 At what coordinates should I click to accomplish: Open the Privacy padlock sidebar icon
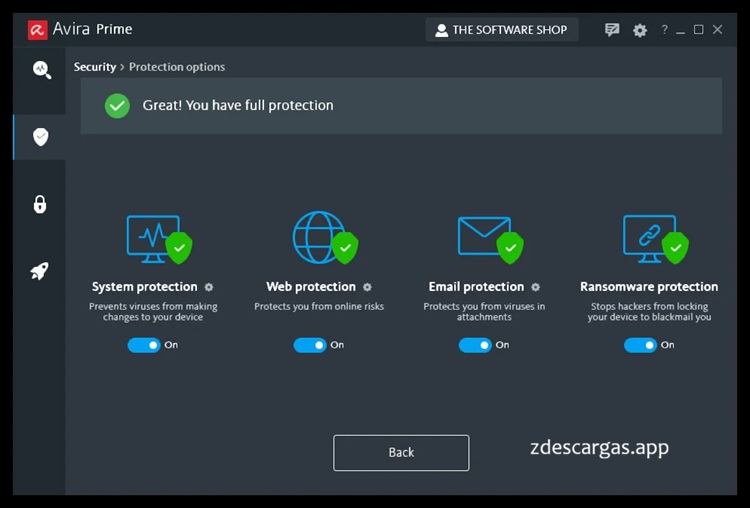pyautogui.click(x=40, y=204)
